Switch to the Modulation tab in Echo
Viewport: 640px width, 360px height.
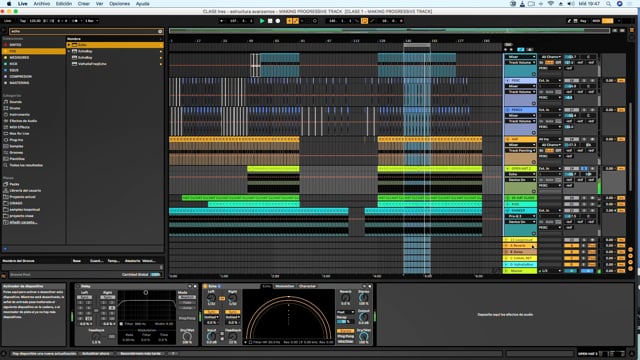(284, 286)
